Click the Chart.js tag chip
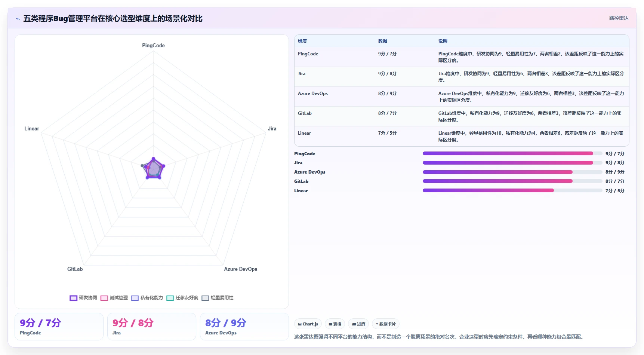This screenshot has height=355, width=644. point(308,324)
